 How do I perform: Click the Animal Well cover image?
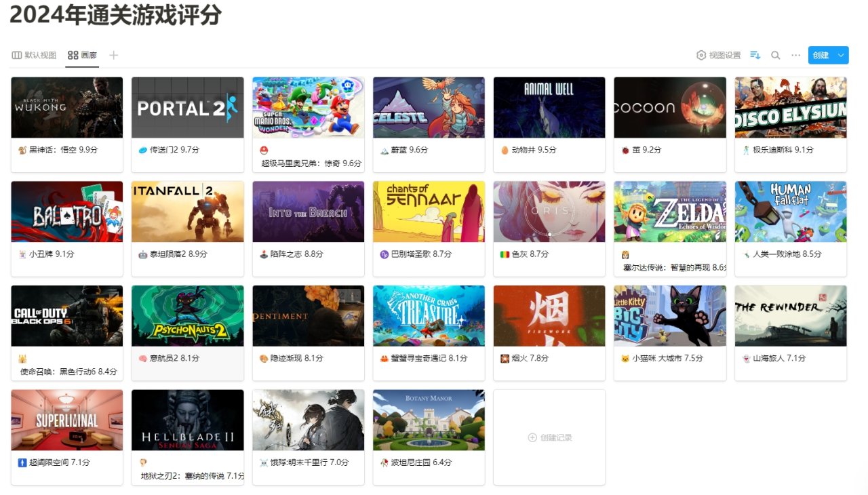(549, 107)
